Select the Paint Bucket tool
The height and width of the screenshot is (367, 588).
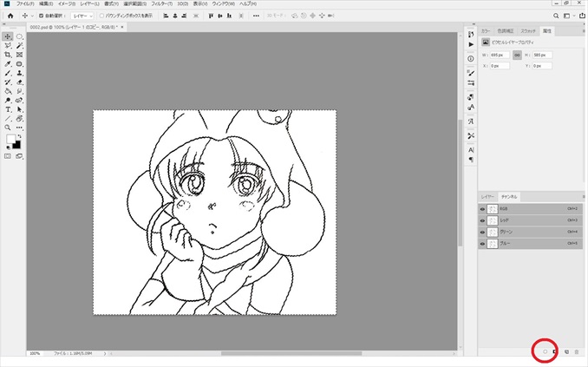pos(8,91)
